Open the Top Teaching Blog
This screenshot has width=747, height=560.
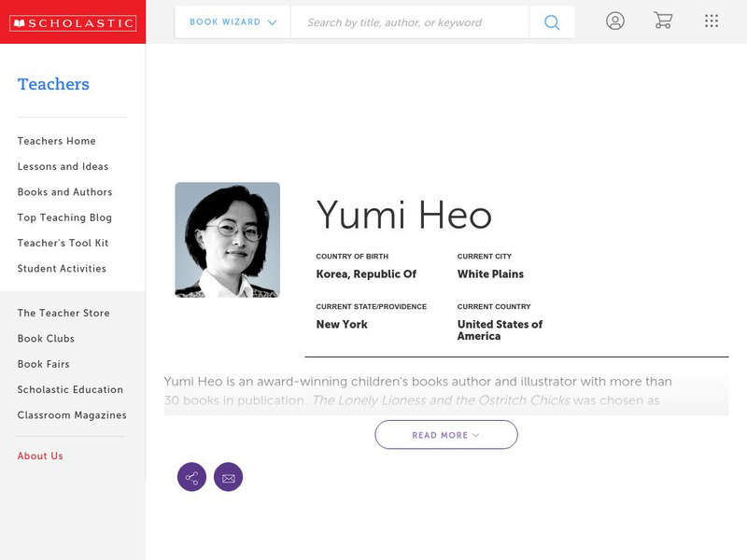(x=64, y=217)
